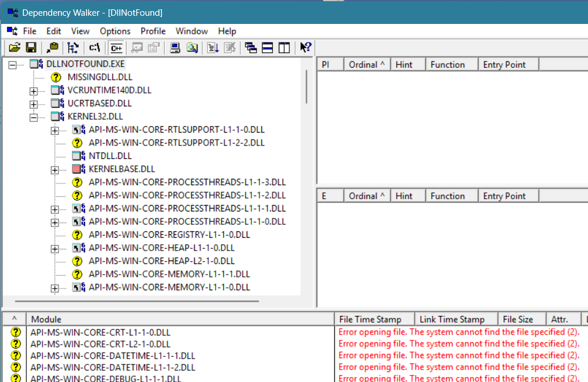Collapse the KERNEL32.DLL tree node

(33, 117)
